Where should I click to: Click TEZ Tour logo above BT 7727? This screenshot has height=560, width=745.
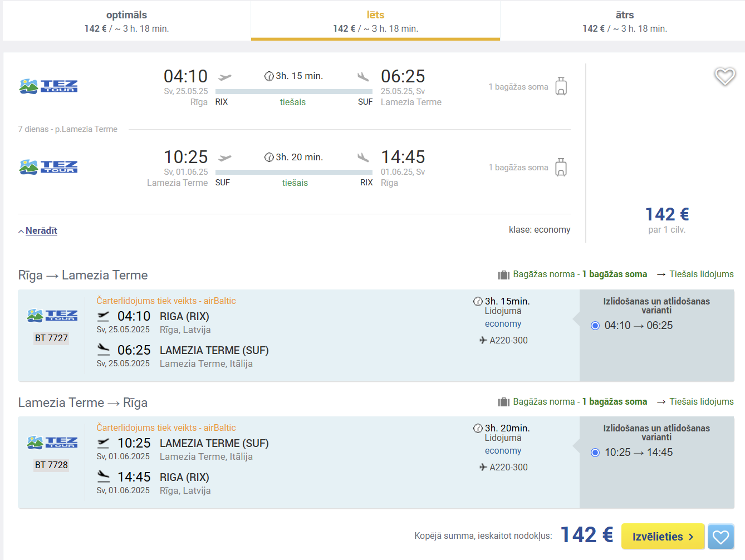(52, 316)
